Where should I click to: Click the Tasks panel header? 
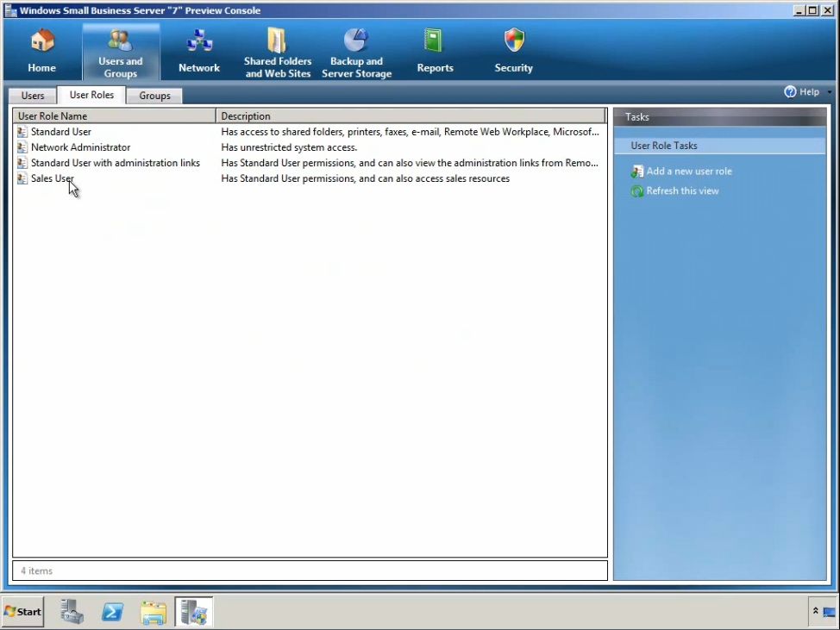[x=719, y=116]
